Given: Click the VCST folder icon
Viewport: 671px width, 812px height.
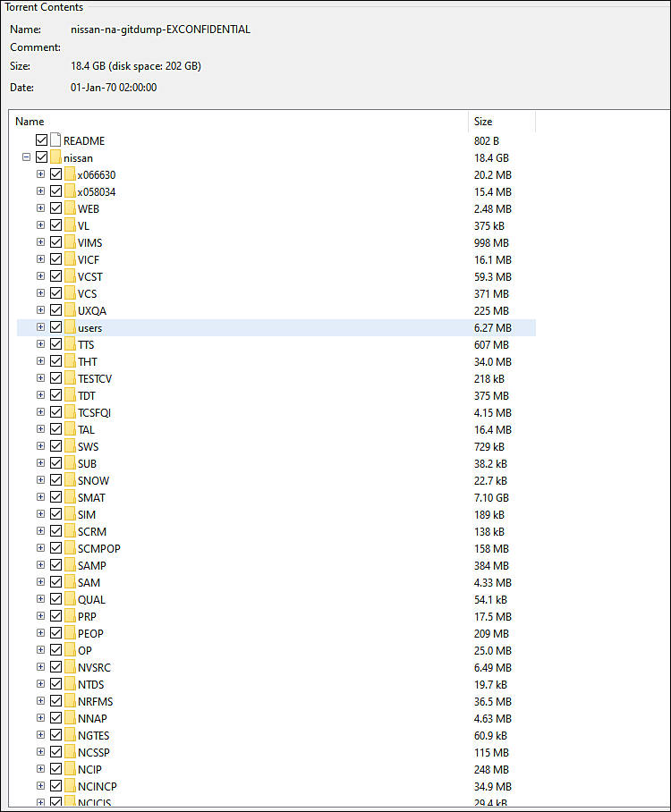Looking at the screenshot, I should (x=70, y=276).
